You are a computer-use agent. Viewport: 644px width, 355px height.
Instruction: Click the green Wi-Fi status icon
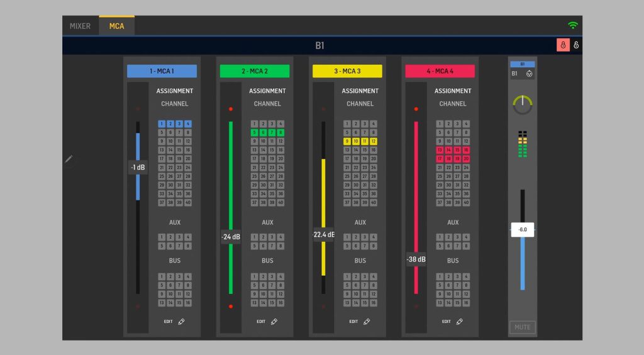point(572,25)
